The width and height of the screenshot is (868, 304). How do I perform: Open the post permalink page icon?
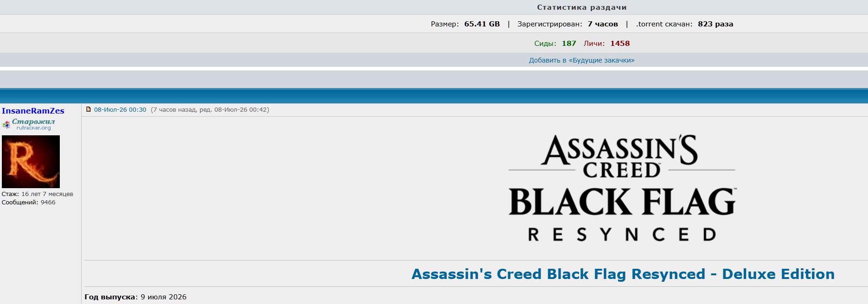pos(89,109)
